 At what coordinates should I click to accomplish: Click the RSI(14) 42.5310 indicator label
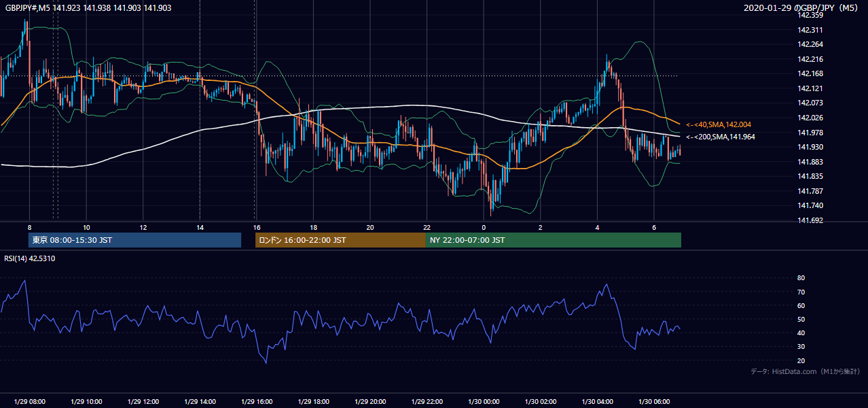tap(30, 258)
